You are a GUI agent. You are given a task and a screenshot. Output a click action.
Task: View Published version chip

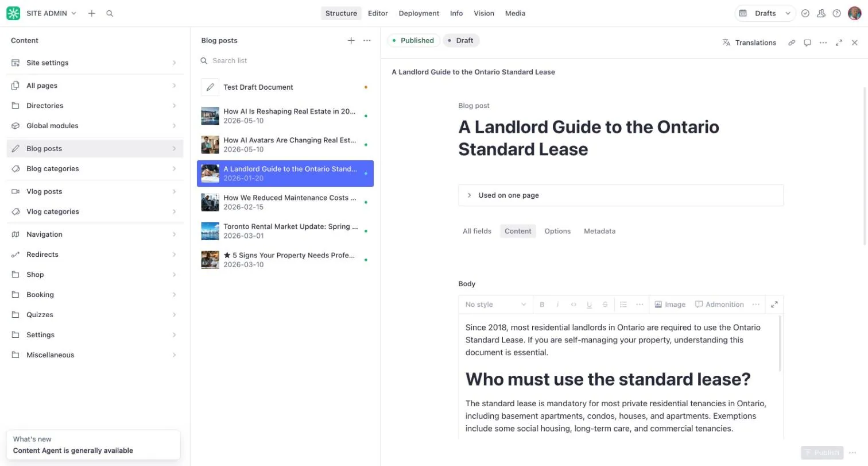point(413,40)
